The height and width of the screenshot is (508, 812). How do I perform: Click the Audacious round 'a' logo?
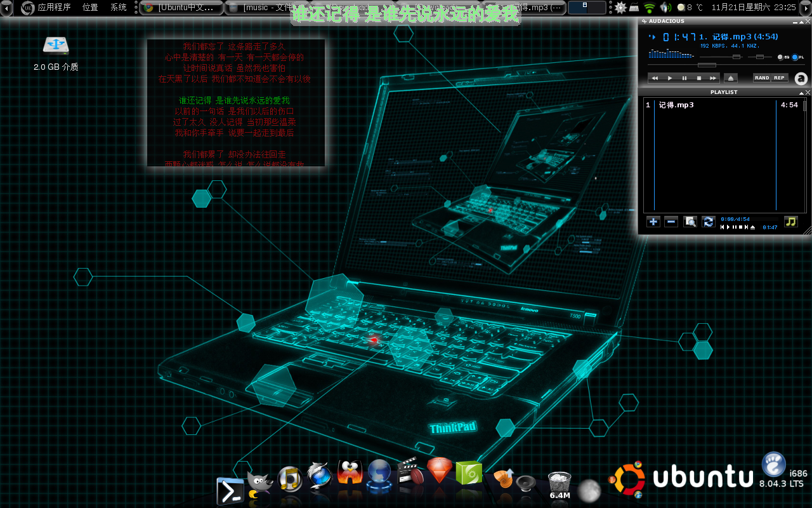[x=801, y=79]
